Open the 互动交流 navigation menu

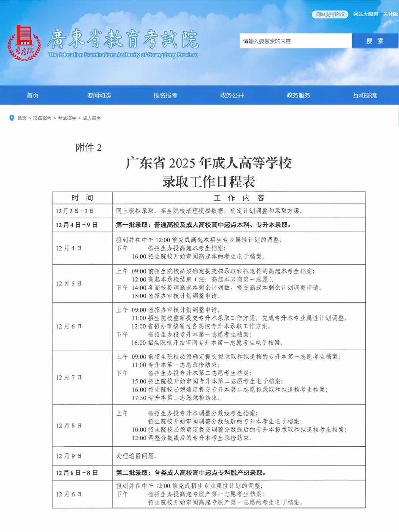coord(365,95)
